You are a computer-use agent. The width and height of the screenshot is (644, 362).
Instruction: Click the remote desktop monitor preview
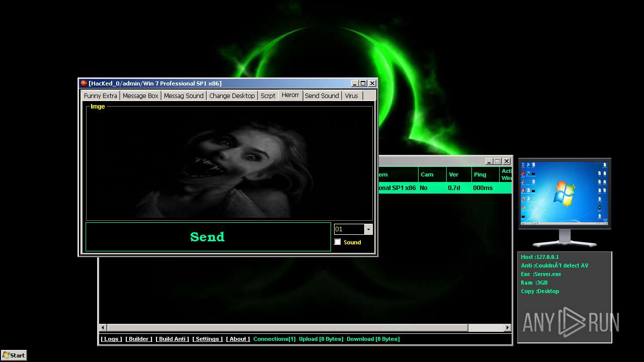coord(564,193)
